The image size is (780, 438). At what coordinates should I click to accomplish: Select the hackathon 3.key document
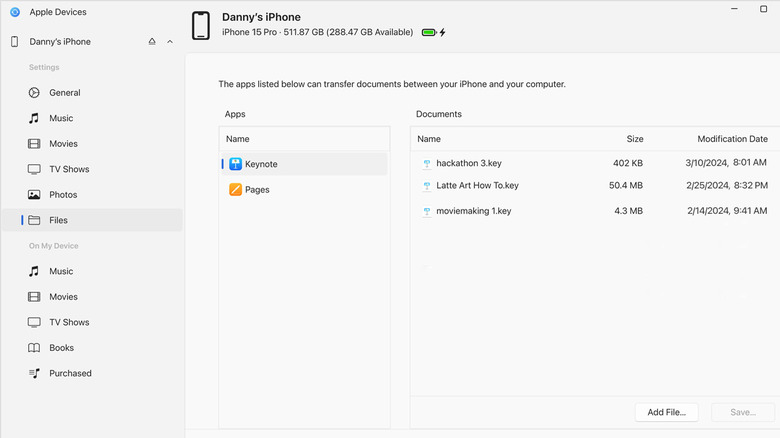point(468,163)
